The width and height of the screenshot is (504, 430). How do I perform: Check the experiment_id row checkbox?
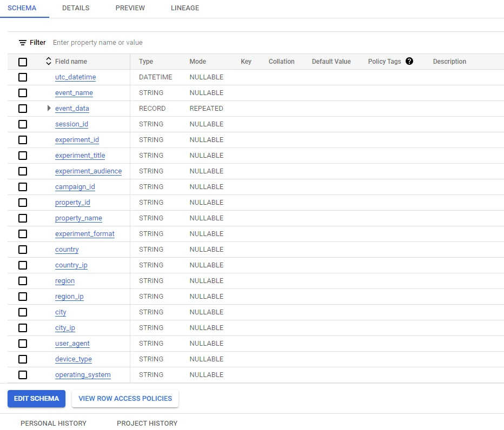tap(23, 140)
